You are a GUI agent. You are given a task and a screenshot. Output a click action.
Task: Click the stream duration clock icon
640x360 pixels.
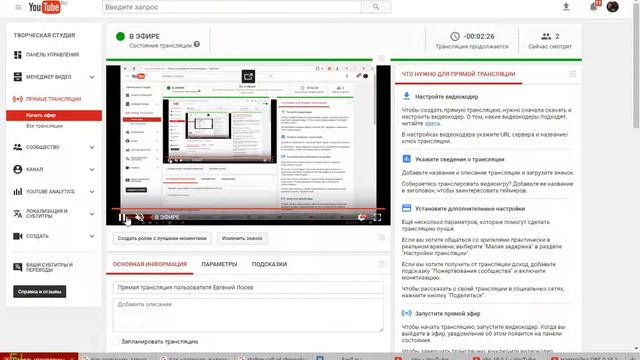click(x=455, y=36)
